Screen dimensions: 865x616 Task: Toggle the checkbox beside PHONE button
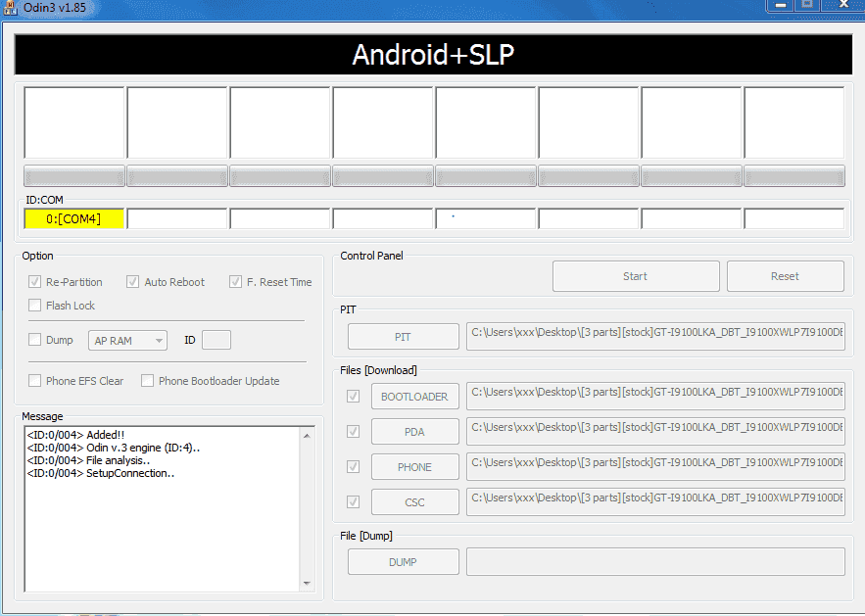point(353,466)
